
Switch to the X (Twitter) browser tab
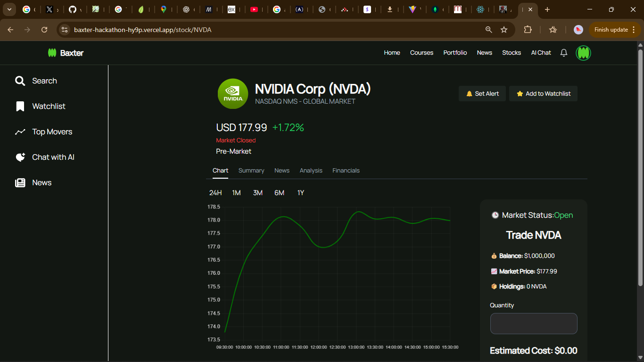[50, 9]
